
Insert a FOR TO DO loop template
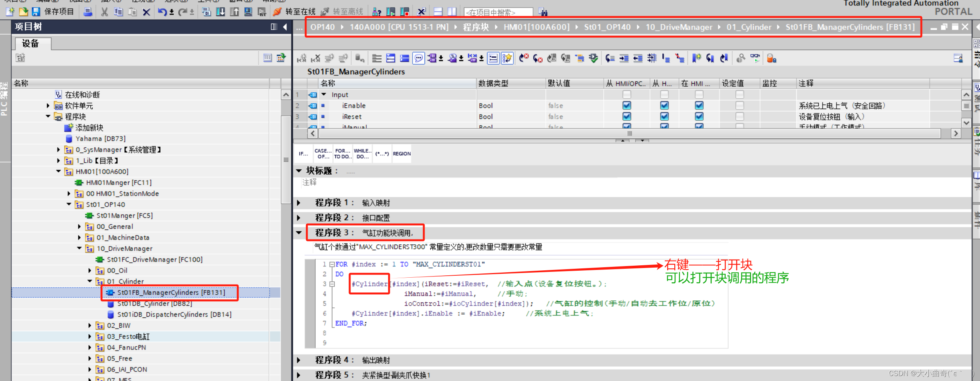[342, 153]
